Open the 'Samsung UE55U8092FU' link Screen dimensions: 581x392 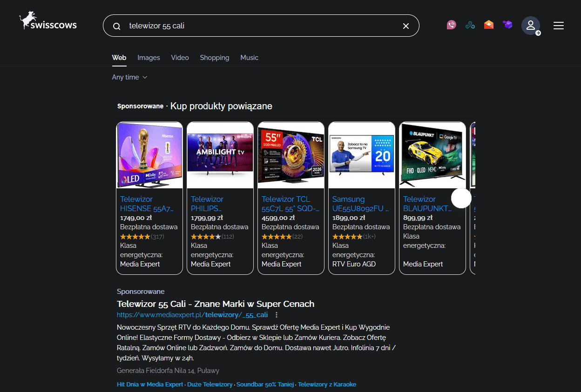click(360, 204)
